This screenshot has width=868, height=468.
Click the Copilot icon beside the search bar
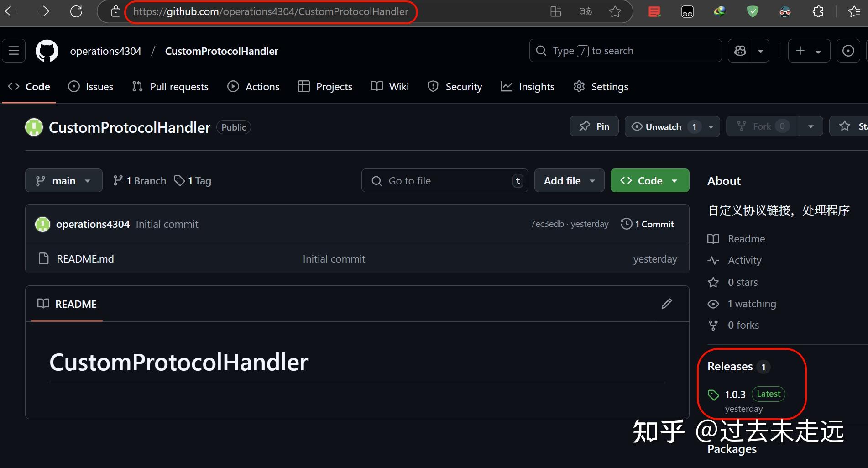[740, 51]
